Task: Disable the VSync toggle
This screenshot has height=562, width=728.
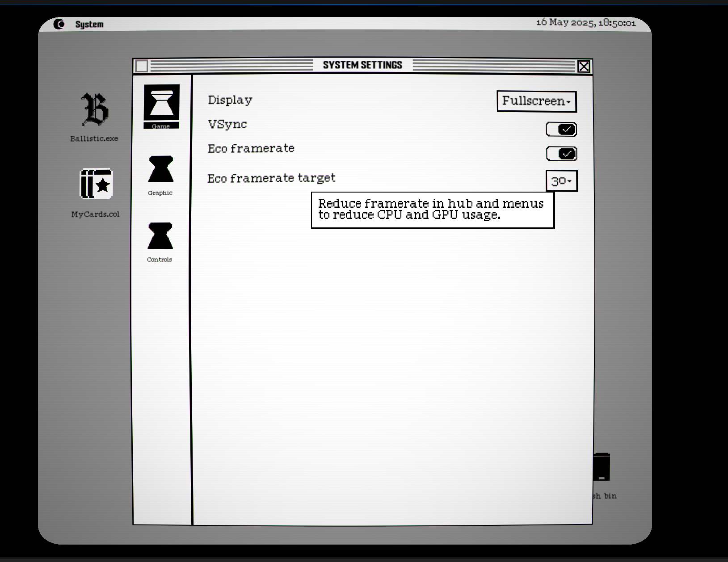Action: pos(561,130)
